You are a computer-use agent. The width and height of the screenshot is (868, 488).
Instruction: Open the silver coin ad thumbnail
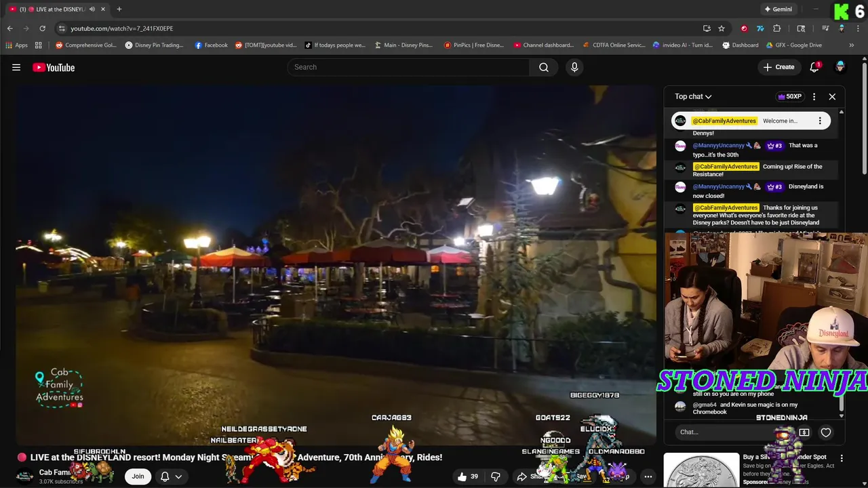(701, 470)
